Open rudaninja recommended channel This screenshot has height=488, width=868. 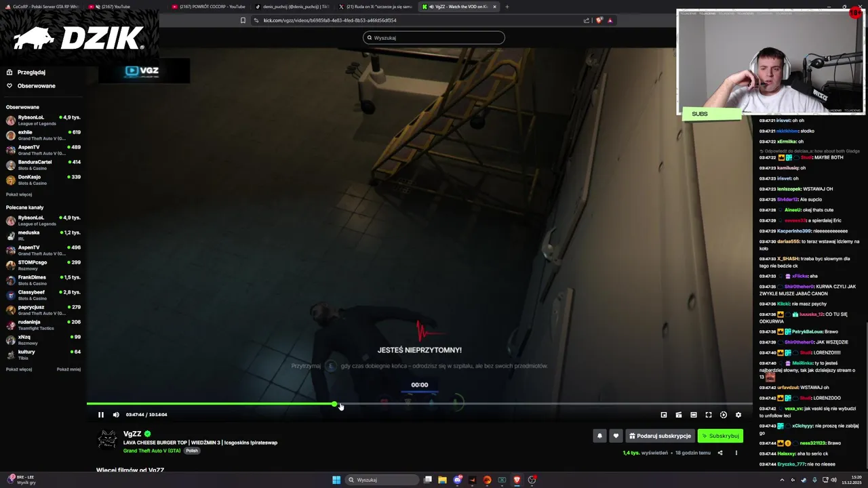pyautogui.click(x=43, y=325)
